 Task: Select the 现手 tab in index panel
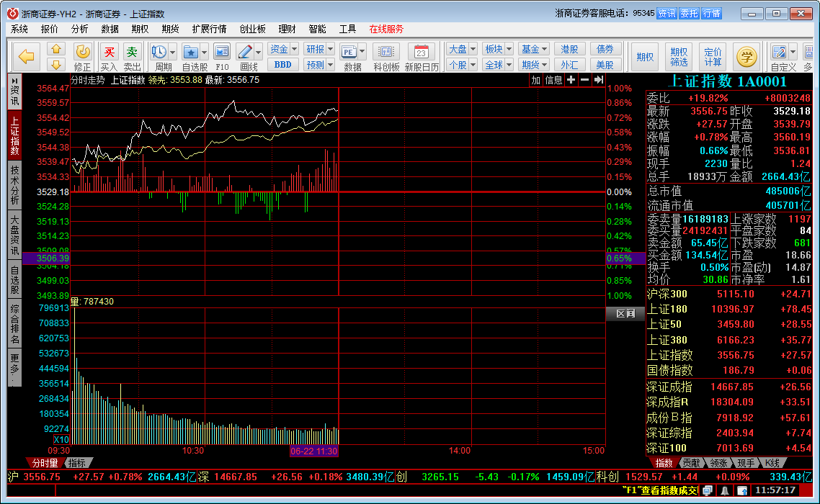point(746,463)
